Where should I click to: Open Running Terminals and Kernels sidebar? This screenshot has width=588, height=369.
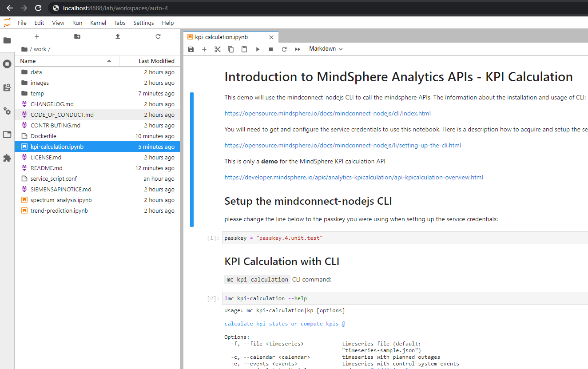[x=7, y=64]
